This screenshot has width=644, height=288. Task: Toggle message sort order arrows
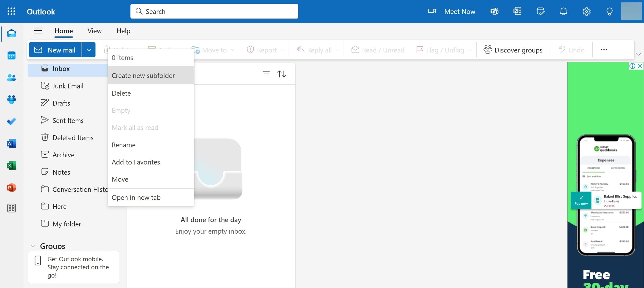pyautogui.click(x=281, y=74)
